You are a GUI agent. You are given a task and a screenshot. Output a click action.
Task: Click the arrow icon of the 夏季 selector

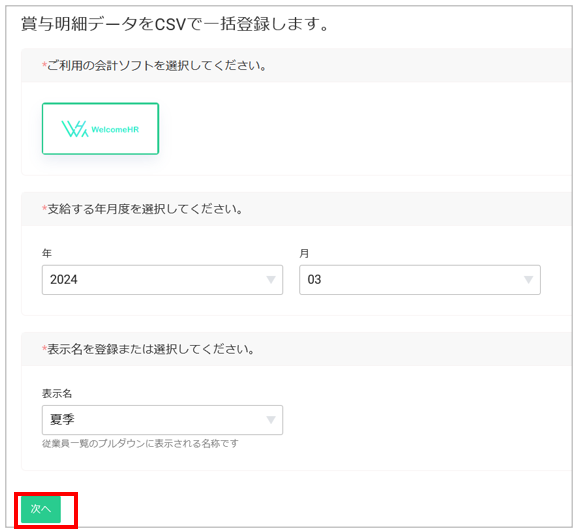(271, 420)
